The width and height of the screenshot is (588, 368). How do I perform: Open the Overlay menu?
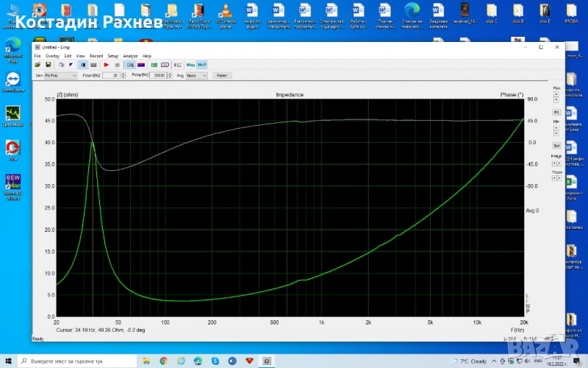point(52,56)
